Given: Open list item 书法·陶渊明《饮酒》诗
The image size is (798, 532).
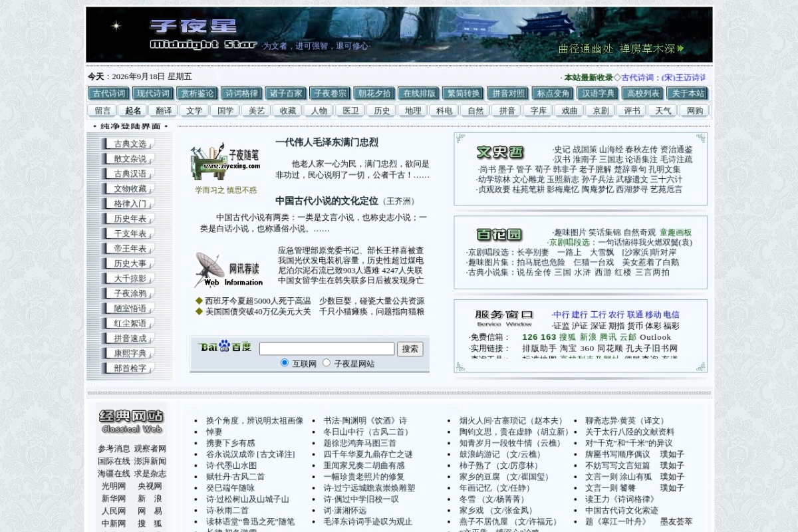Looking at the screenshot, I should point(365,421).
